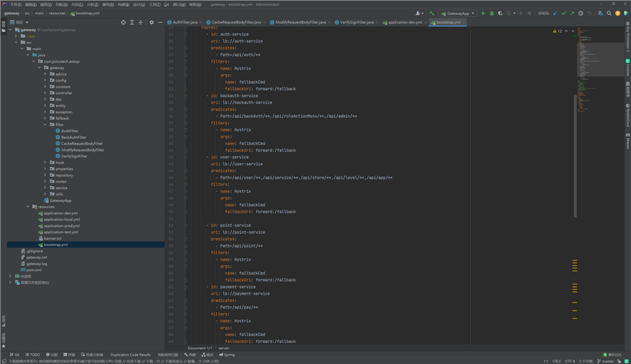Screen dimensions: 631x364
Task: Click code minimap on right side
Action: (601, 68)
